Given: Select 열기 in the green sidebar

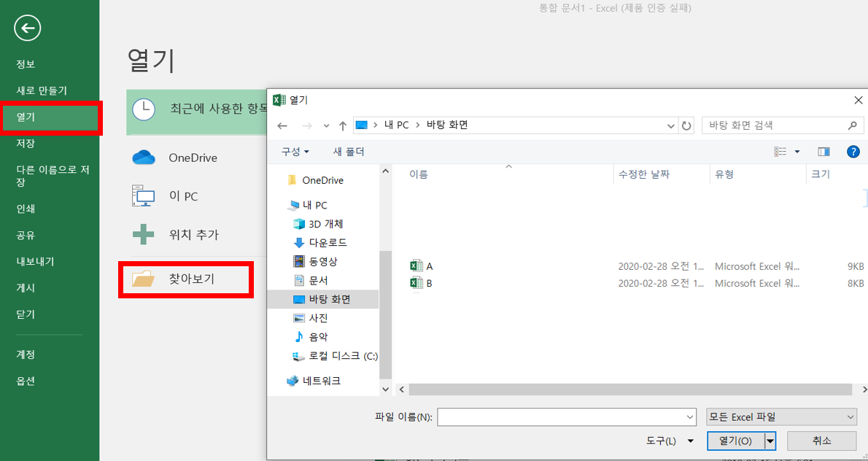Looking at the screenshot, I should [x=50, y=117].
